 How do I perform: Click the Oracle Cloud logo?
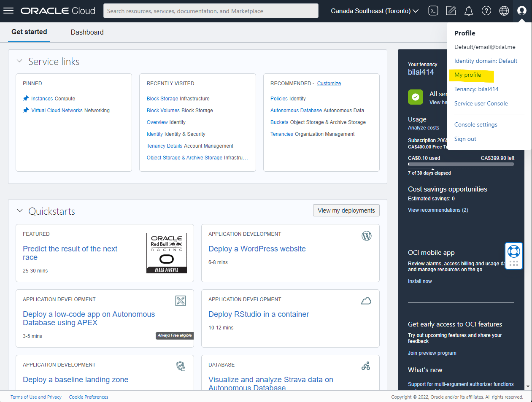tap(58, 11)
